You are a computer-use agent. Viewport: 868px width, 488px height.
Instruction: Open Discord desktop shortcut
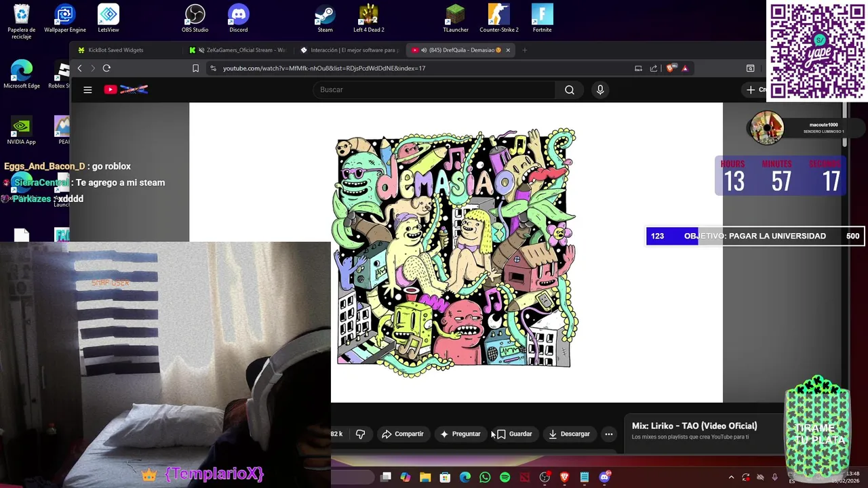tap(239, 19)
